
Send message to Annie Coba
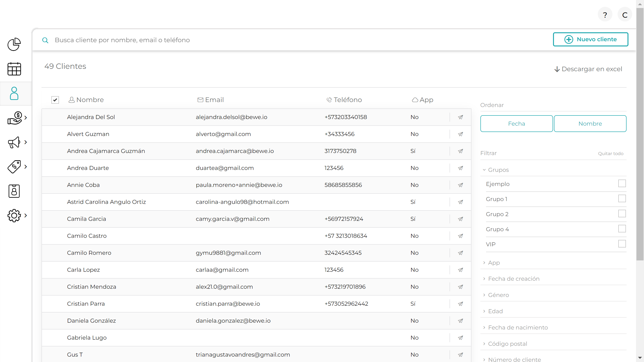point(461,185)
